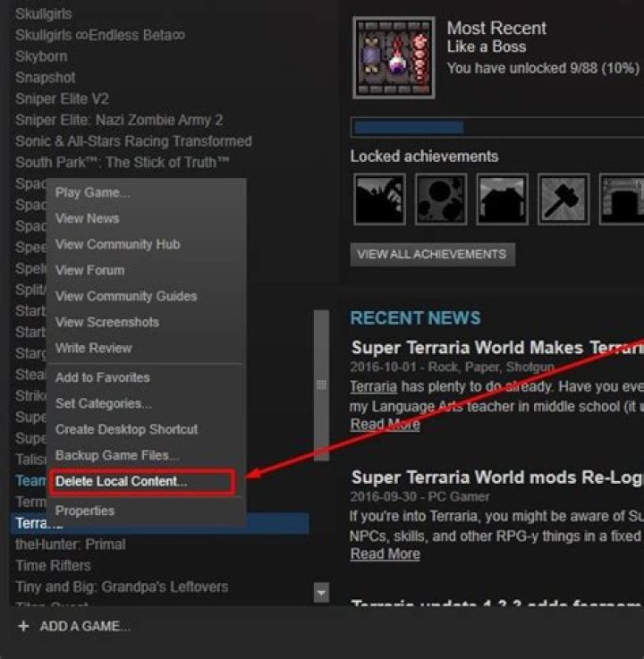Select Sniper Elite: Nazi Zombie Army 2

click(119, 120)
